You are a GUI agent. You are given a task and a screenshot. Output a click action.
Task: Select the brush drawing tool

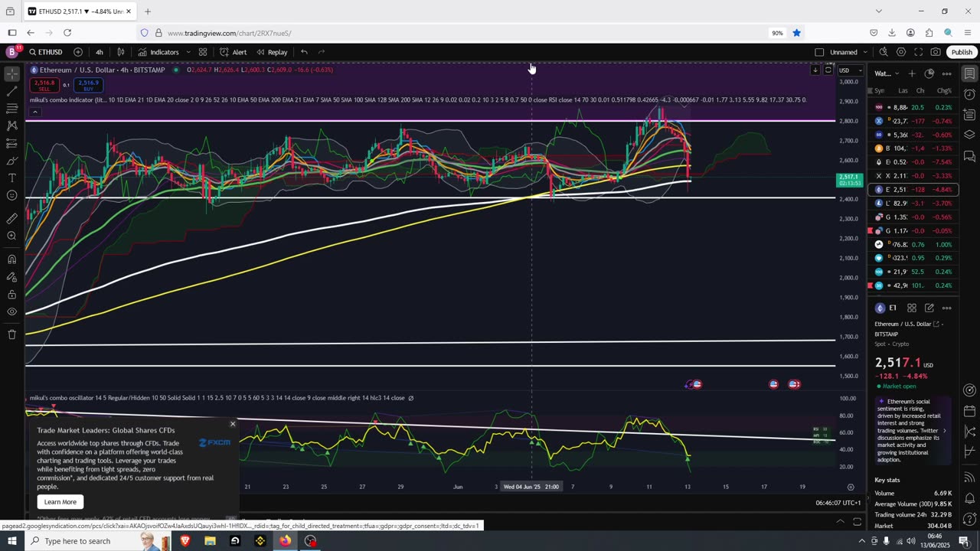tap(11, 161)
